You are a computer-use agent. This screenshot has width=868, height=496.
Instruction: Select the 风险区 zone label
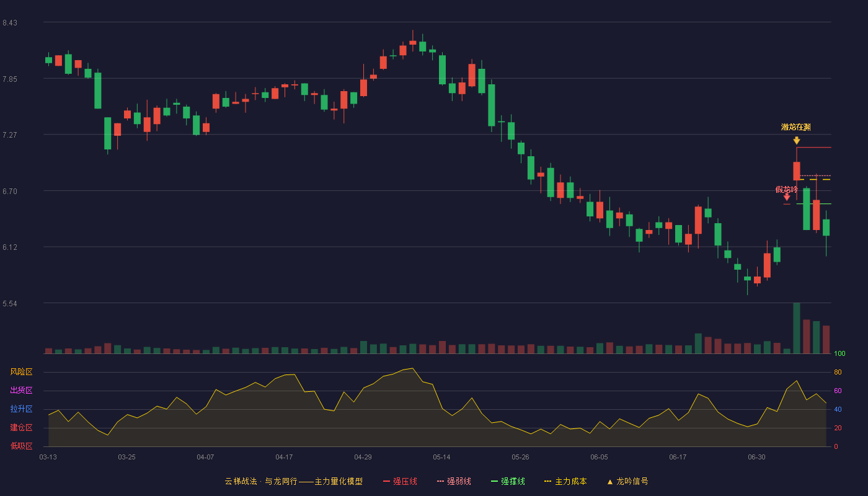coord(22,372)
